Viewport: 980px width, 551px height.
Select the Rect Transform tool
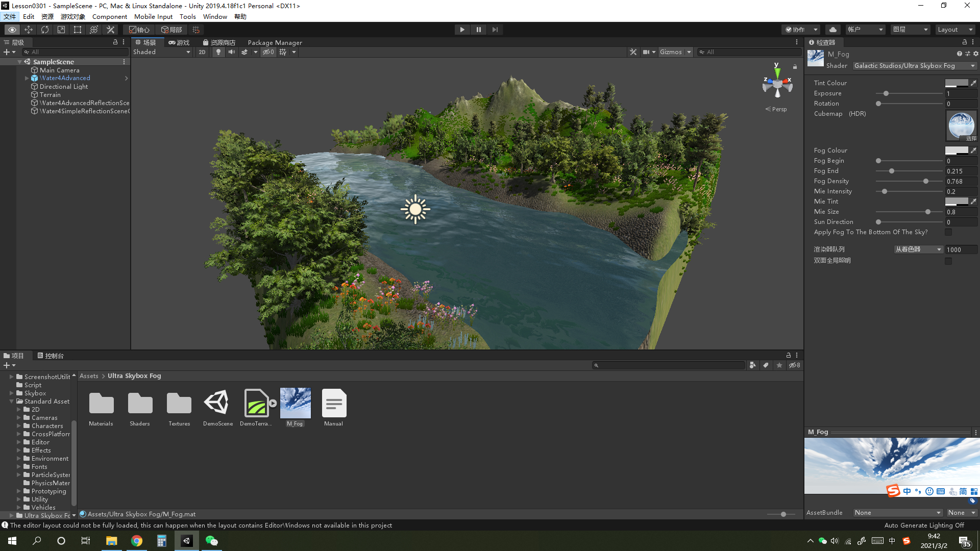[x=78, y=30]
